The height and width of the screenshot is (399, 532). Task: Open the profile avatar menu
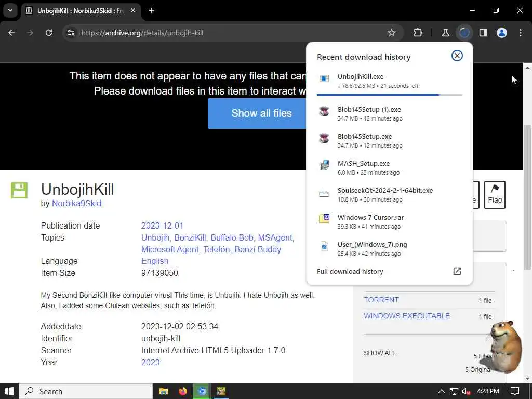click(x=502, y=33)
